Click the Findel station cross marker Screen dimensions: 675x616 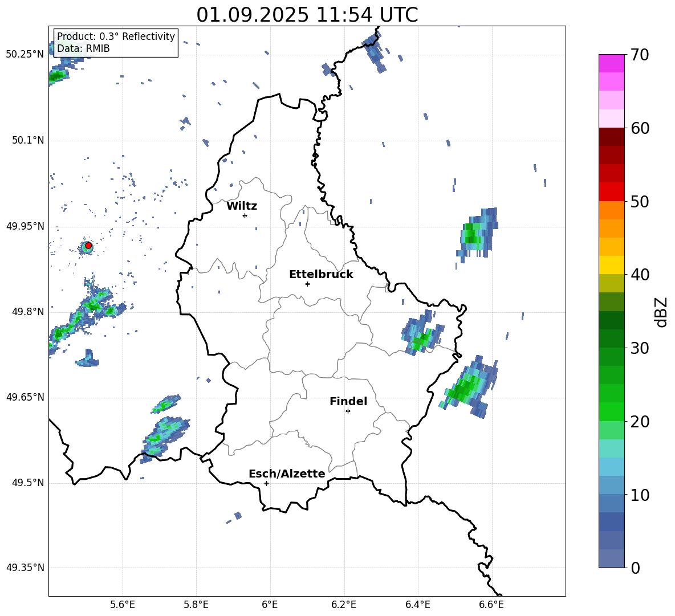pyautogui.click(x=348, y=411)
